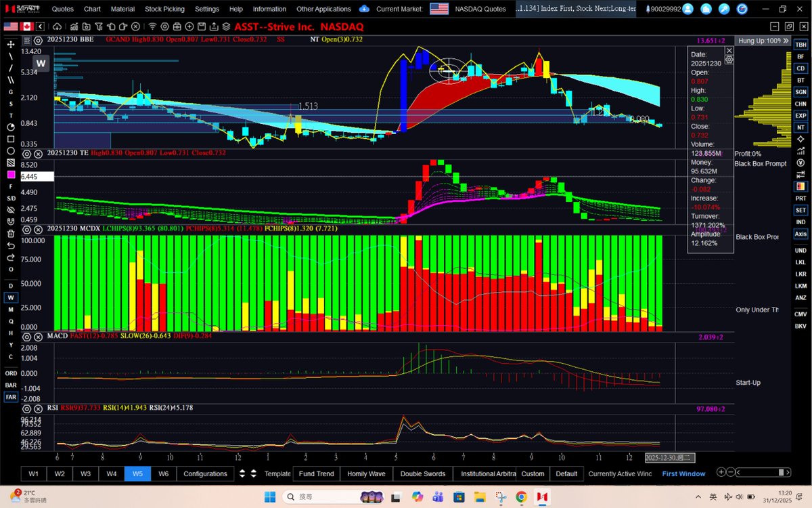Close the date info data box
Screen dimensions: 812x508
(729, 51)
